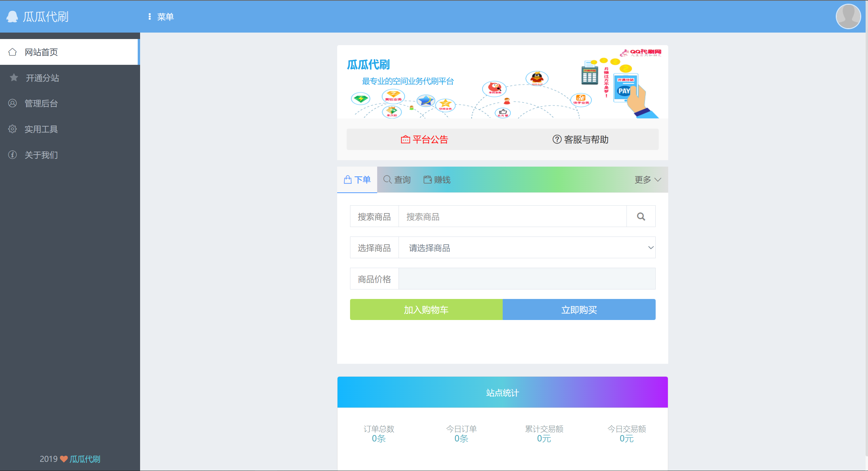Select the 下单 tab
This screenshot has height=471, width=868.
pyautogui.click(x=357, y=180)
